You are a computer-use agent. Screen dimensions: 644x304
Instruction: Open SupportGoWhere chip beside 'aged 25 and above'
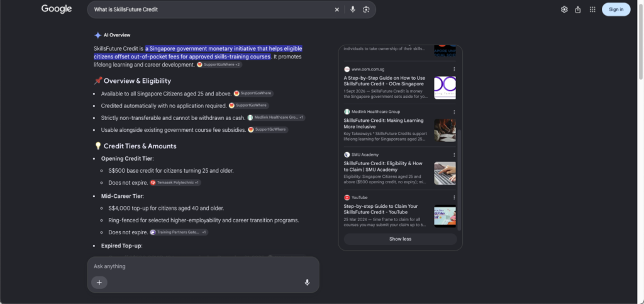(253, 94)
